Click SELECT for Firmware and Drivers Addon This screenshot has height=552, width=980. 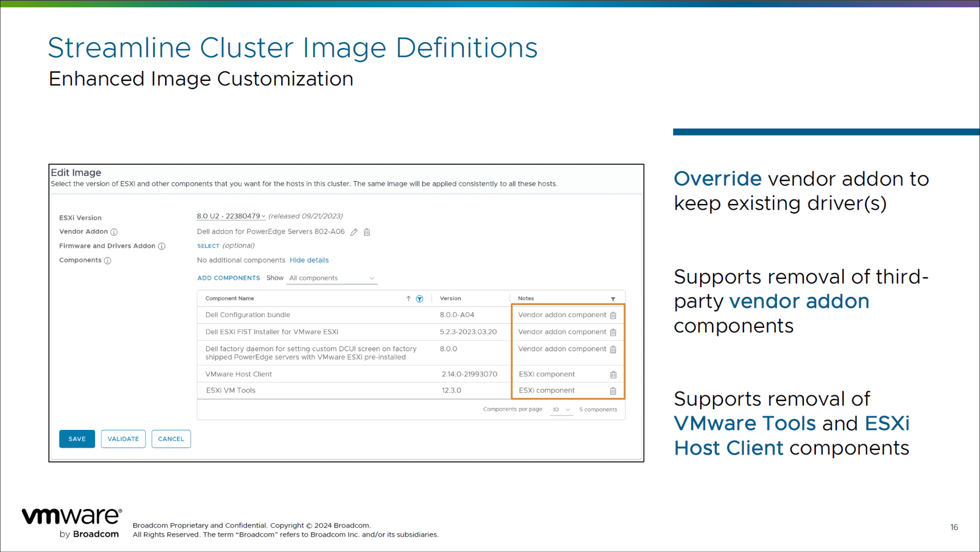[x=208, y=246]
